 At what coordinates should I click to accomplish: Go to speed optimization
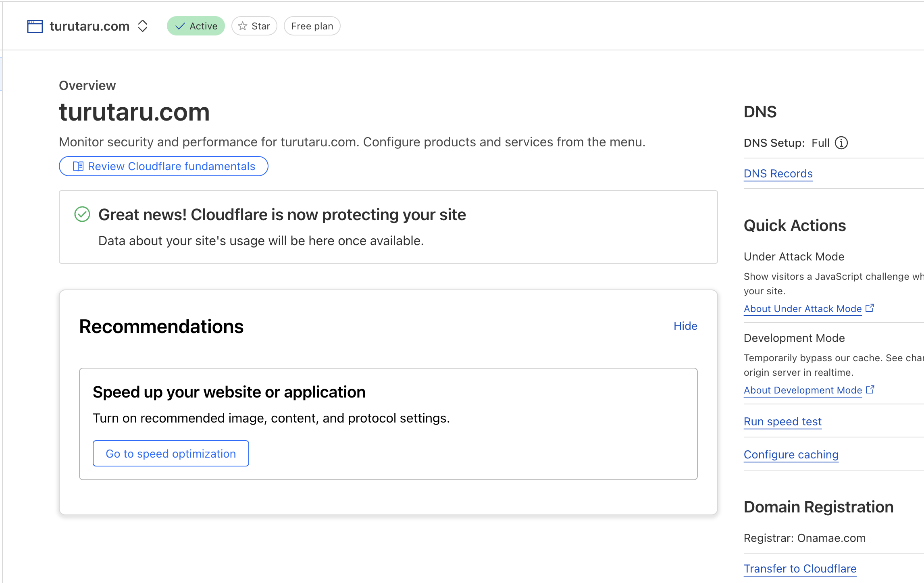point(171,454)
